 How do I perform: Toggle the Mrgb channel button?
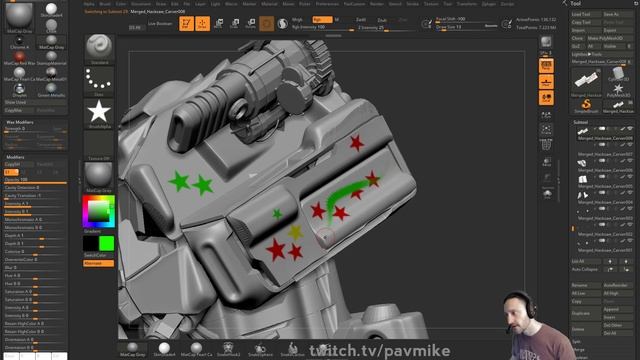click(298, 20)
